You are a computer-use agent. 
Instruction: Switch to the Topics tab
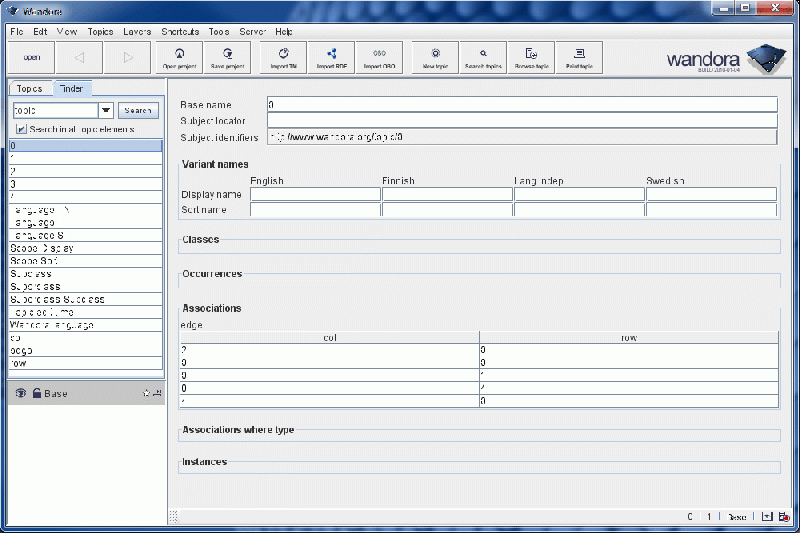point(30,89)
